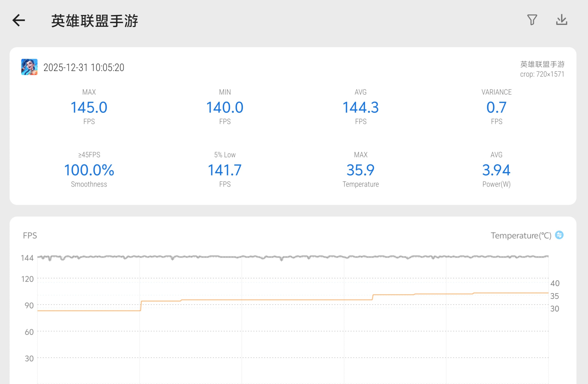Open the filter funnel icon
588x384 pixels.
(x=532, y=20)
